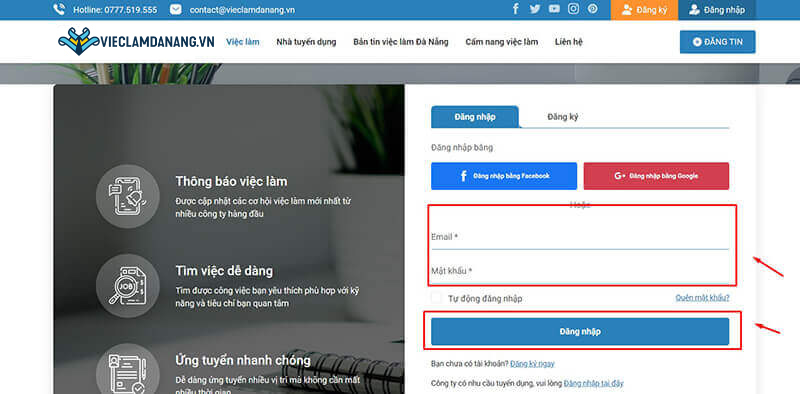Image resolution: width=800 pixels, height=394 pixels.
Task: Click the large blue Đăng nhập submit button
Action: (x=580, y=331)
